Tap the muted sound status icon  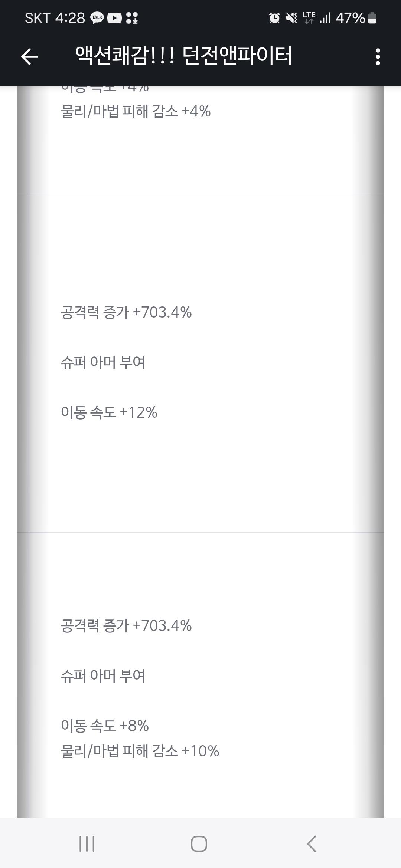tap(291, 18)
